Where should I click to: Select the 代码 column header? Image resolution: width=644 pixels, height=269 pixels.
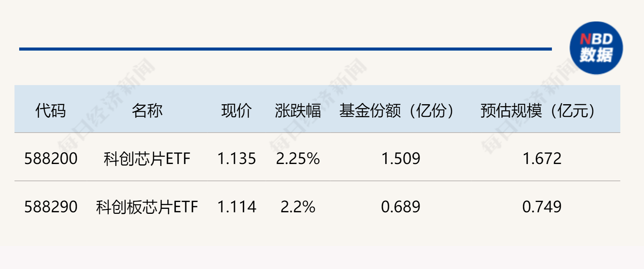pos(51,111)
